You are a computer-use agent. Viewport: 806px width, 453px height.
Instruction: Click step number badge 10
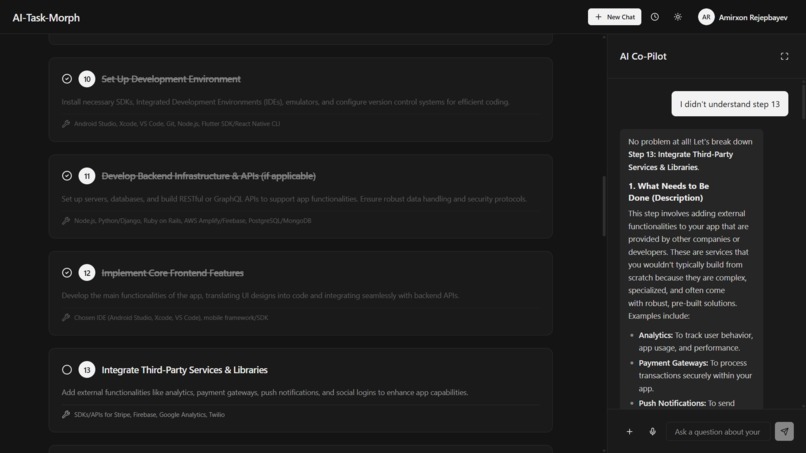[87, 79]
